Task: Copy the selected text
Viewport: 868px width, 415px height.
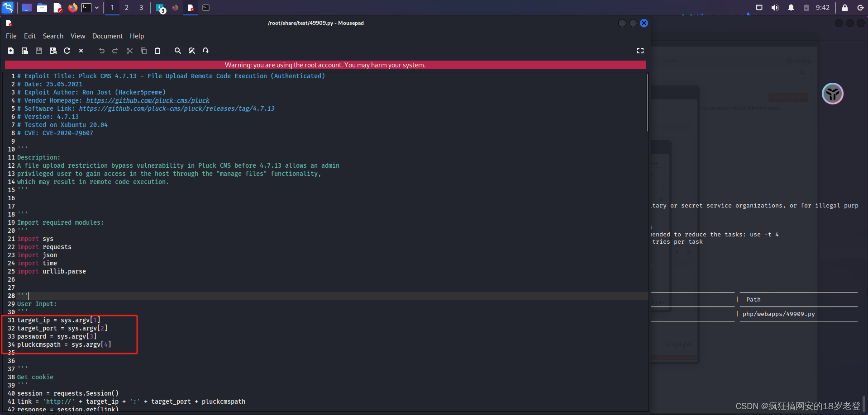Action: click(143, 51)
